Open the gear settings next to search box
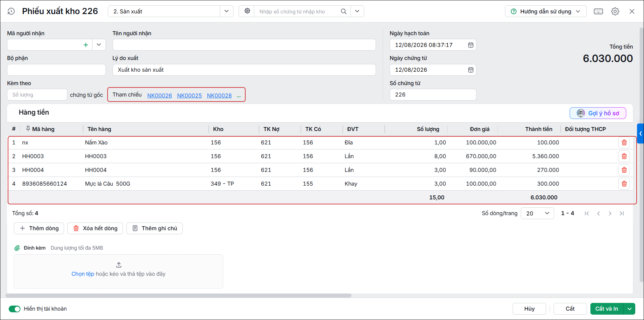This screenshot has height=320, width=644. click(x=247, y=11)
